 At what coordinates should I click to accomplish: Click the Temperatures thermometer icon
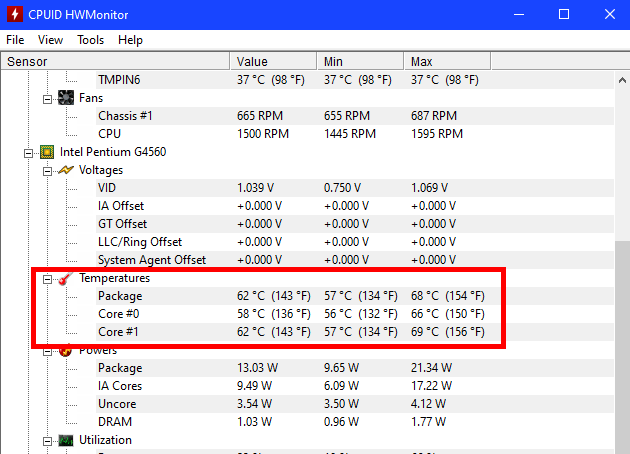(65, 278)
